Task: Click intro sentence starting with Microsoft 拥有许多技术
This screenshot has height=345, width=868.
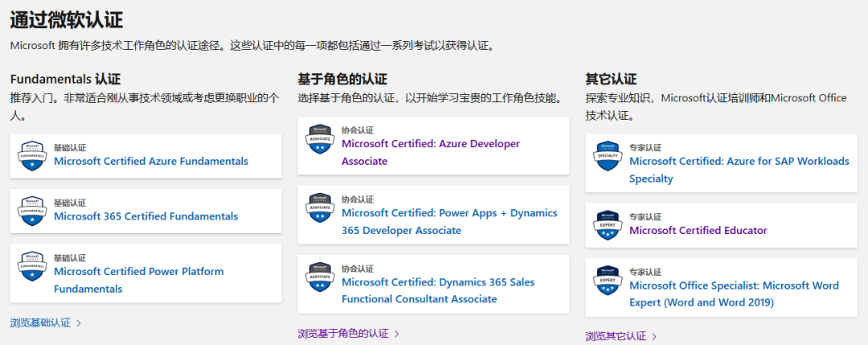Action: (252, 46)
